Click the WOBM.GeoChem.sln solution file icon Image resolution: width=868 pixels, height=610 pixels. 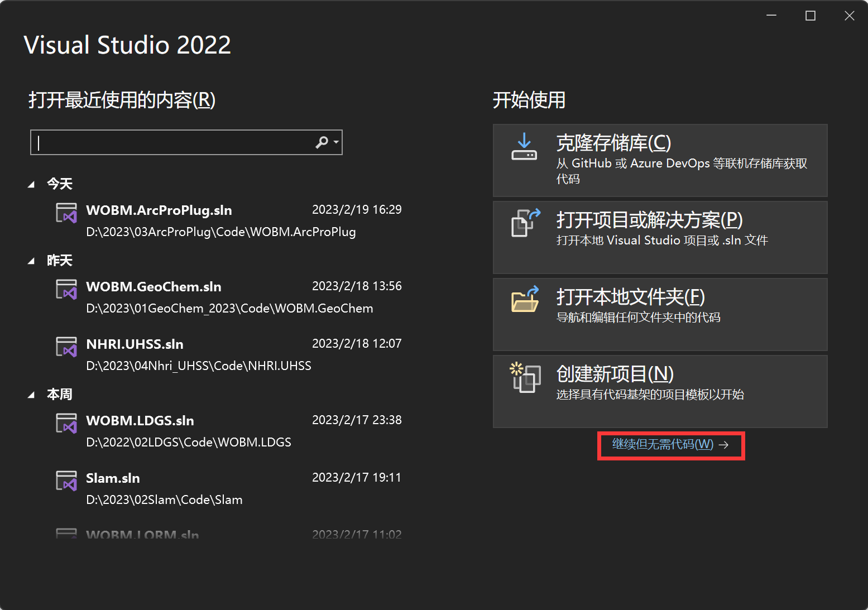pyautogui.click(x=66, y=289)
